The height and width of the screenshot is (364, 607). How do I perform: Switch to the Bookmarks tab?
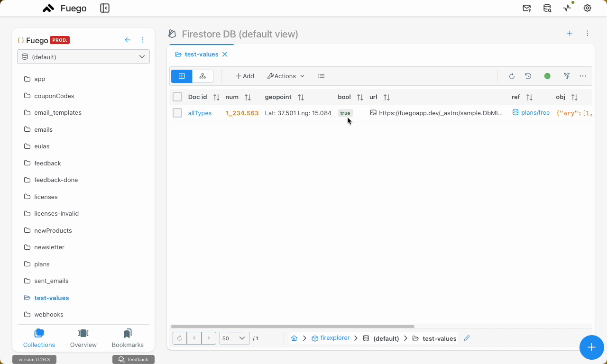click(128, 338)
